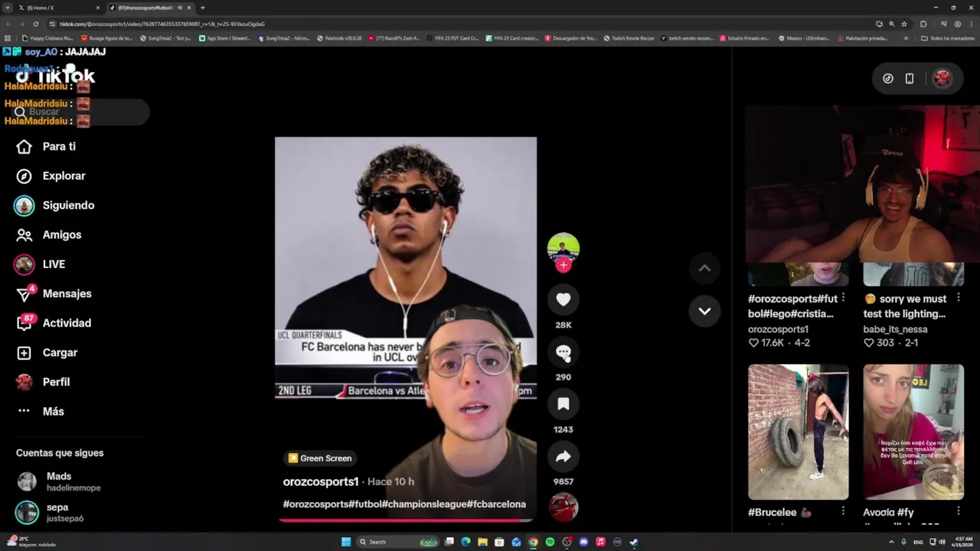Open Spotify from the taskbar
This screenshot has width=980, height=551.
pos(550,542)
